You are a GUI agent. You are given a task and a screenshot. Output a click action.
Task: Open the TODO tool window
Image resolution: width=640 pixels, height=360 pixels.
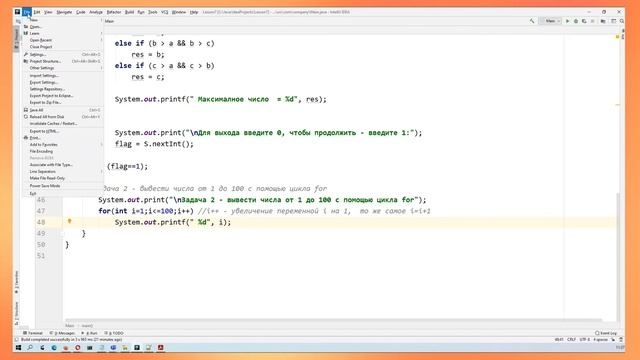(x=114, y=333)
